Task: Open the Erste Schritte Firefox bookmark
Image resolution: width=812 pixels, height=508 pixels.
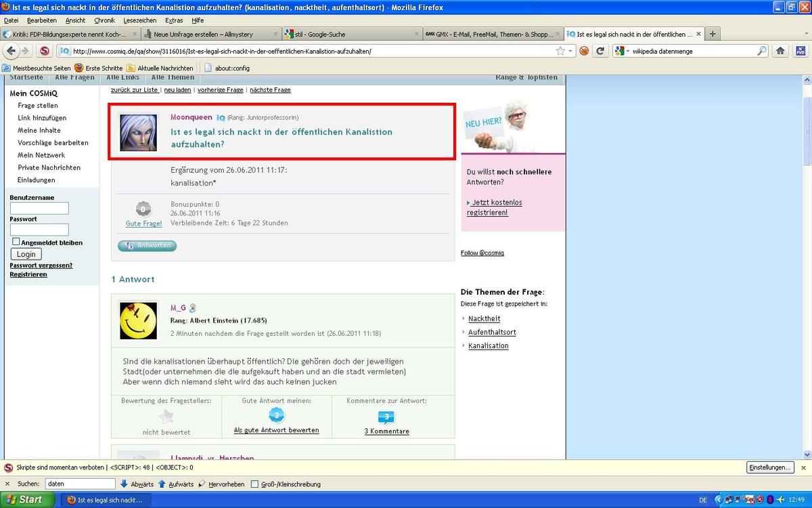Action: (98, 68)
